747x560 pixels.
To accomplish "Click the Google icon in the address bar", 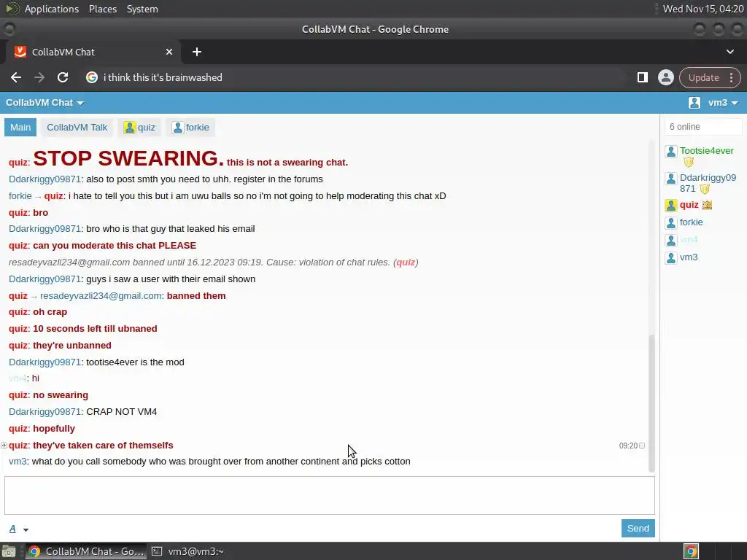I will coord(92,77).
